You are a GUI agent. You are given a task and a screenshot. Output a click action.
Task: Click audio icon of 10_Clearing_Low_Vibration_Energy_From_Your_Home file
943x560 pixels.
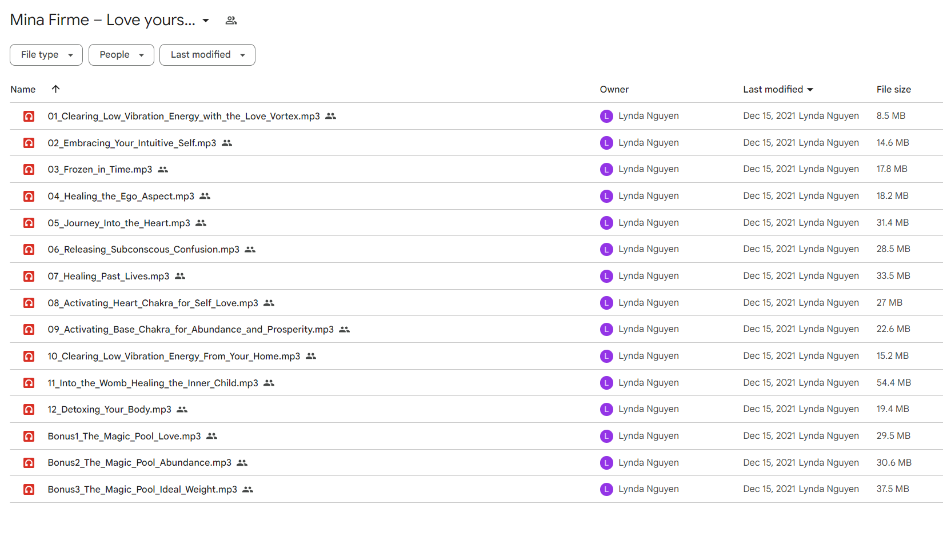click(29, 356)
